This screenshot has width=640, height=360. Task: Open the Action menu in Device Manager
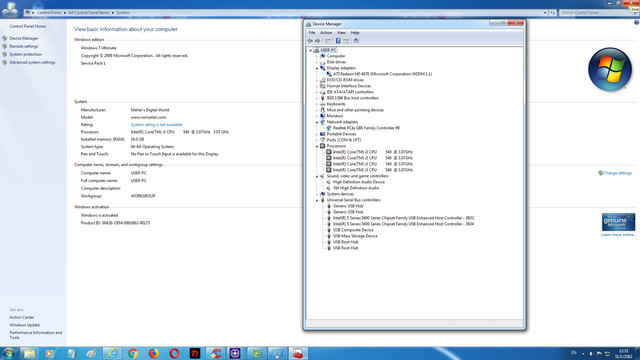pos(326,33)
